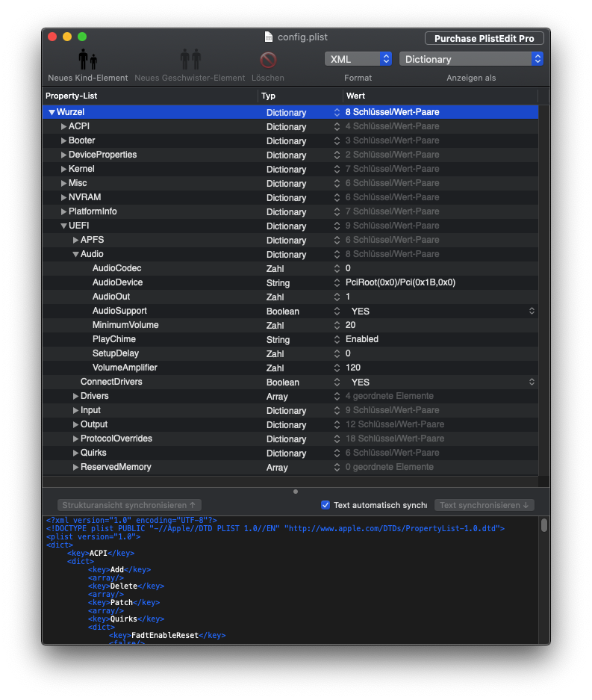Click Purchase PlistEdit Pro button
This screenshot has width=592, height=700.
(484, 38)
